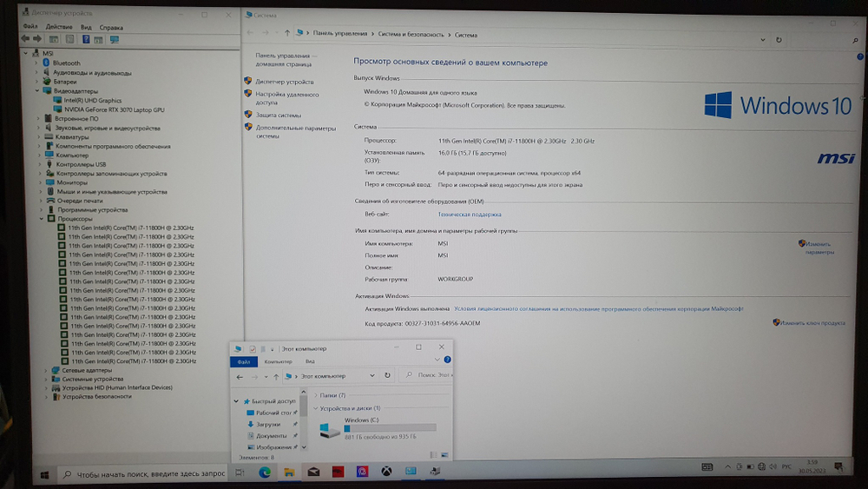Click the purple audio app taskbar icon
868x489 pixels.
(x=362, y=472)
